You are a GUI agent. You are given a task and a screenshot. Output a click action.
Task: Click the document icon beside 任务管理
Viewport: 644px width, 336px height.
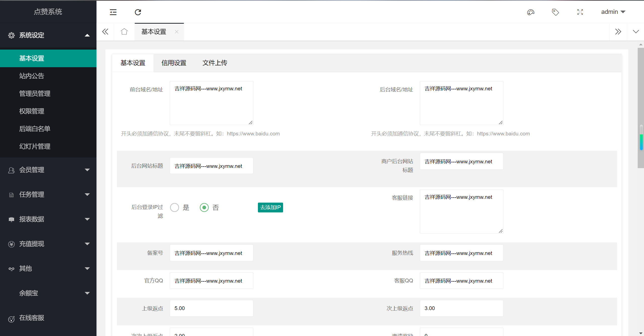[11, 195]
